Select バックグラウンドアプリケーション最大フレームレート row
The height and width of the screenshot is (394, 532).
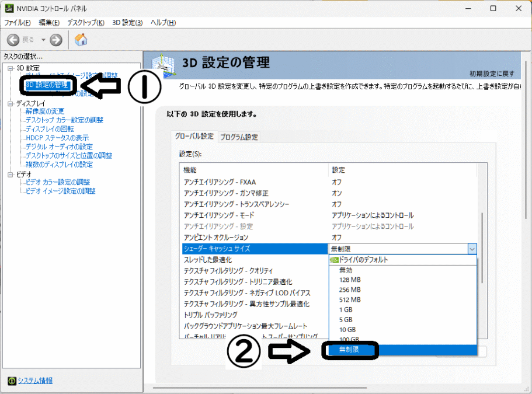tap(255, 326)
